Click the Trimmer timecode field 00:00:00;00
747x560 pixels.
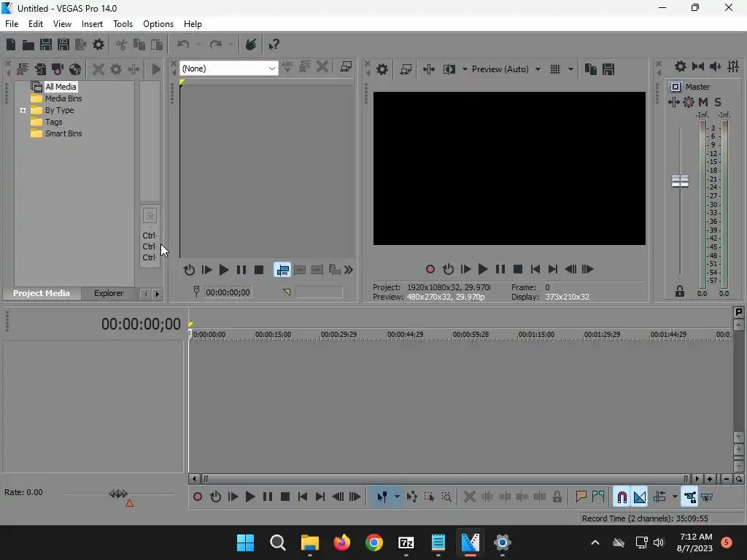[228, 292]
